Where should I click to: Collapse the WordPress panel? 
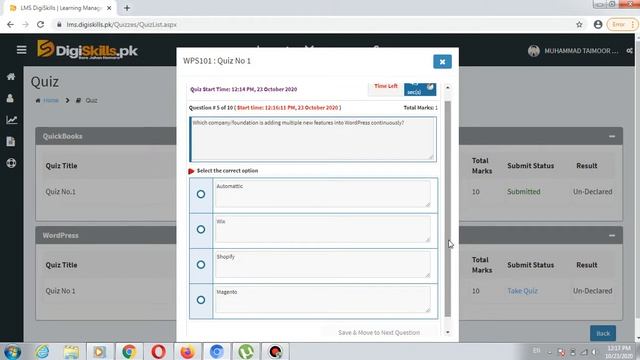pyautogui.click(x=611, y=236)
